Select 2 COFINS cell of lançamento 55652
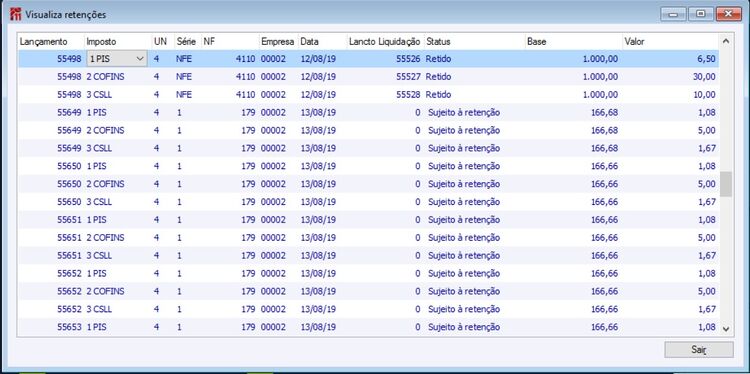 point(105,291)
